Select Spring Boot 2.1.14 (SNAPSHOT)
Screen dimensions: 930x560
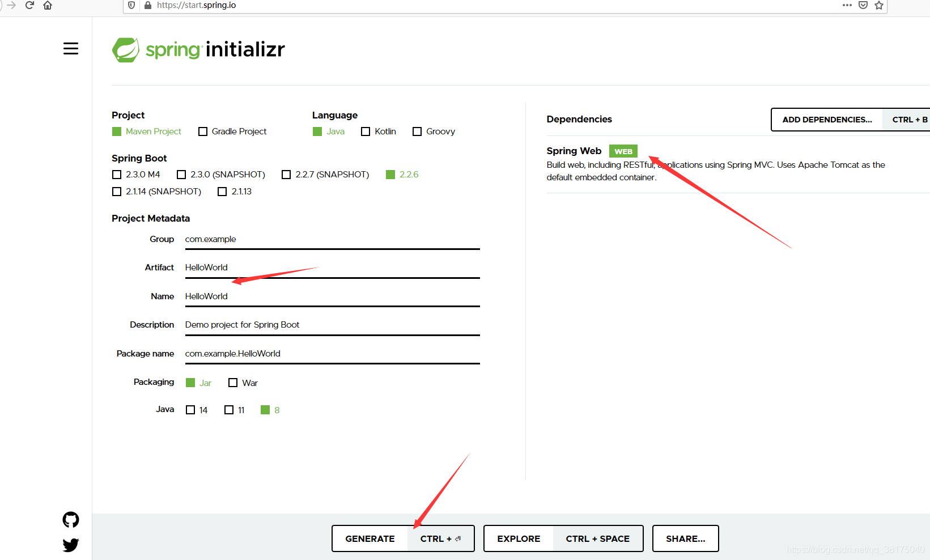coord(157,192)
